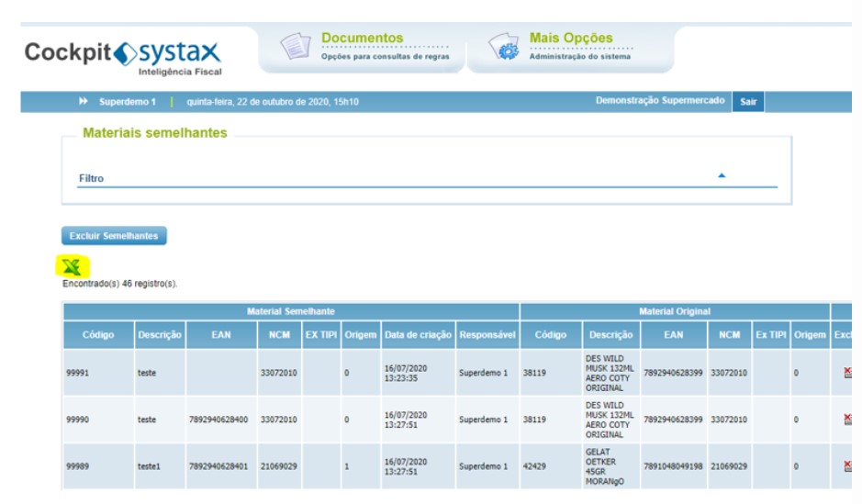Expand the Filtro panel arrow
This screenshot has width=862, height=504.
coord(722,175)
